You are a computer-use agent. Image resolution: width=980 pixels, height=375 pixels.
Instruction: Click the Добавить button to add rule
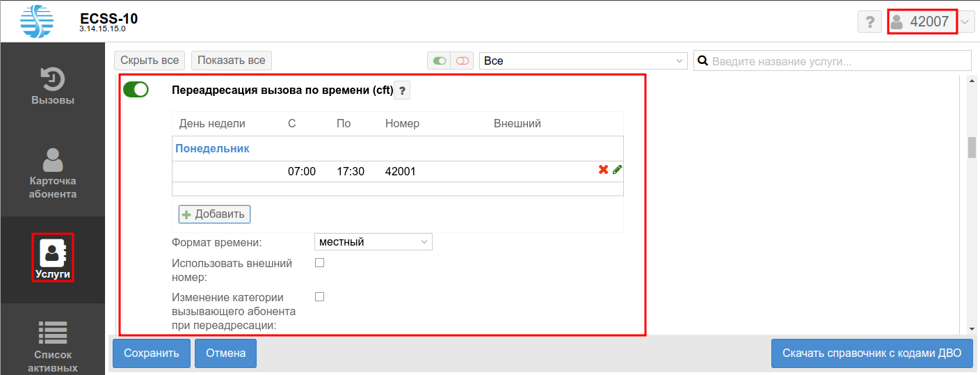214,214
